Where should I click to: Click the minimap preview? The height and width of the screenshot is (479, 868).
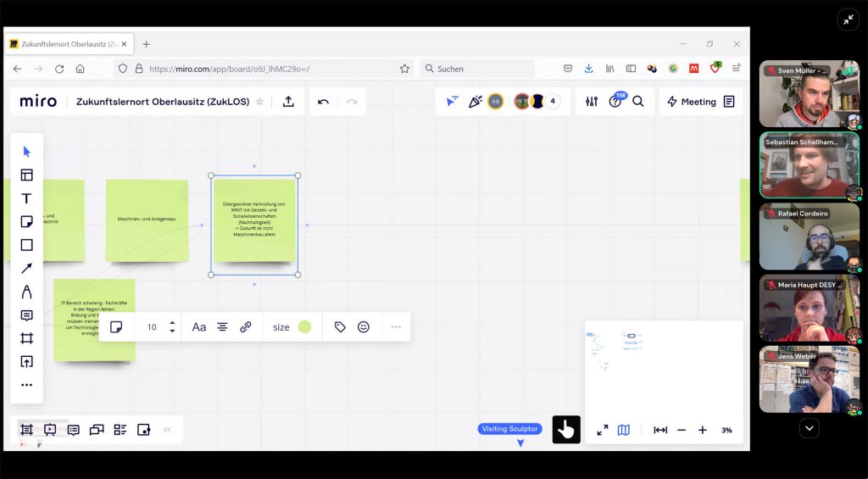664,366
